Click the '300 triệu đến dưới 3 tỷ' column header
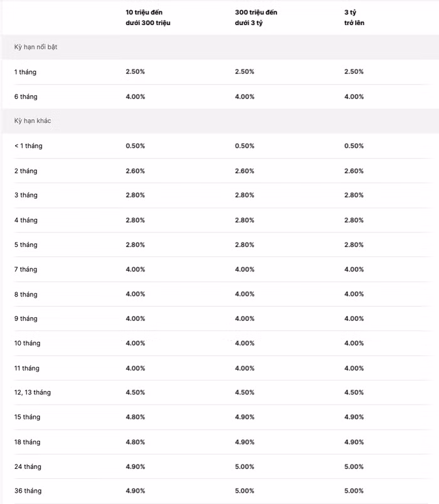The image size is (439, 504). click(x=257, y=18)
